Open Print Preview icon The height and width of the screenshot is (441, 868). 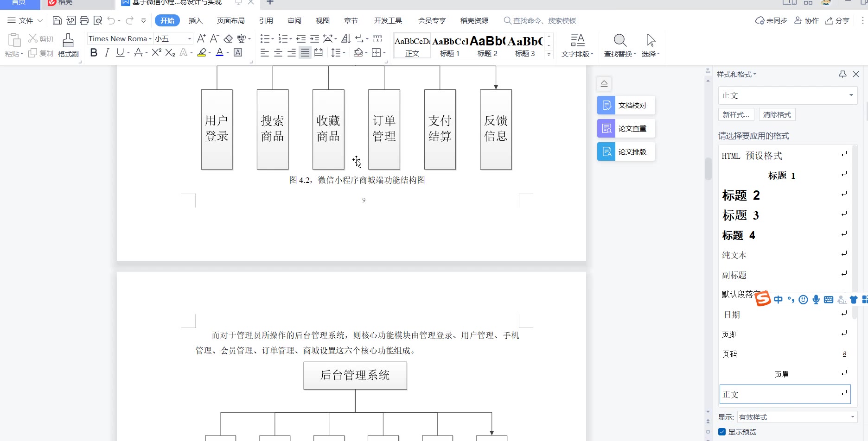(x=98, y=20)
